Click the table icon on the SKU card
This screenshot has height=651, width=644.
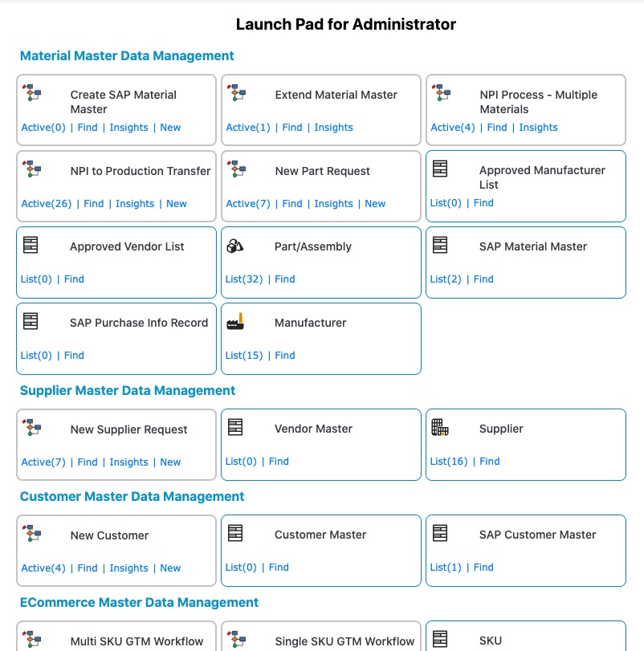(441, 638)
